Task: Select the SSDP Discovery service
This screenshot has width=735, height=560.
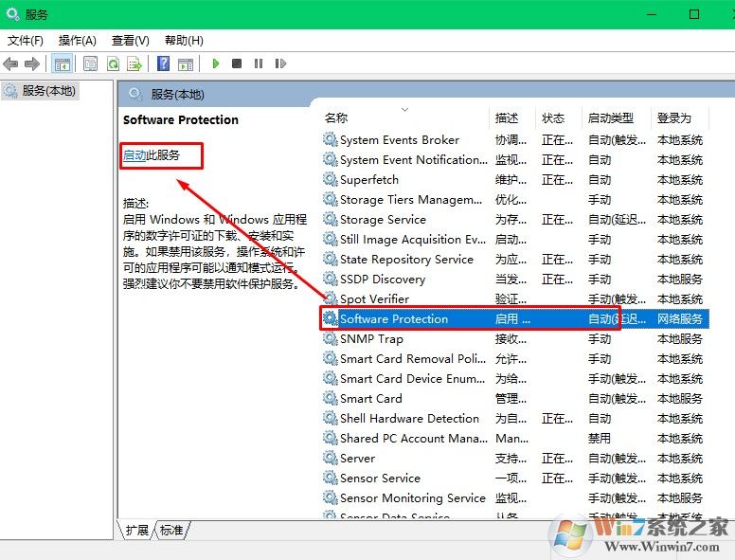Action: (x=515, y=280)
